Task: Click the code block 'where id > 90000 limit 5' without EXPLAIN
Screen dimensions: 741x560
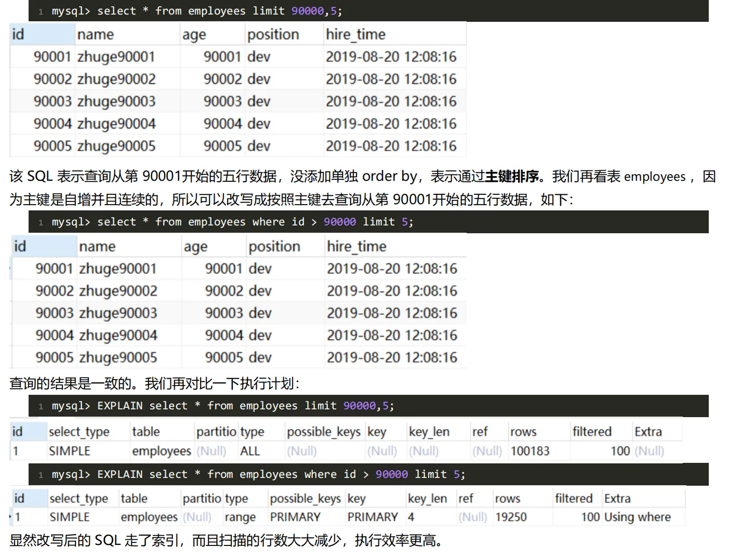Action: pos(368,222)
